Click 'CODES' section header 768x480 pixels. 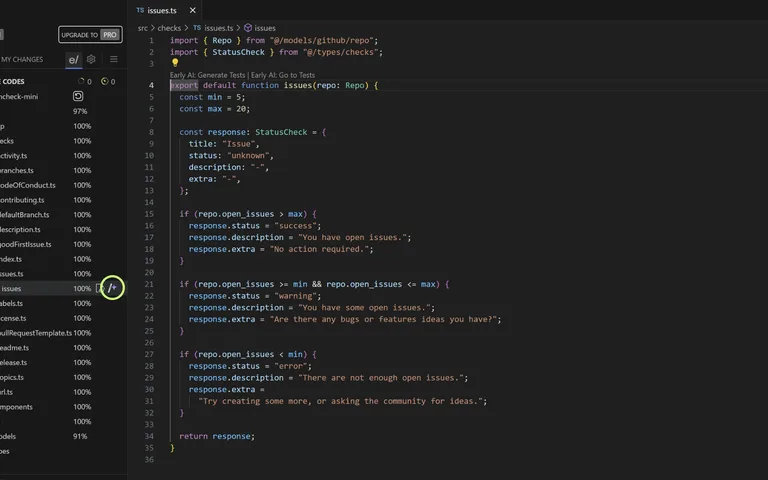pyautogui.click(x=12, y=81)
